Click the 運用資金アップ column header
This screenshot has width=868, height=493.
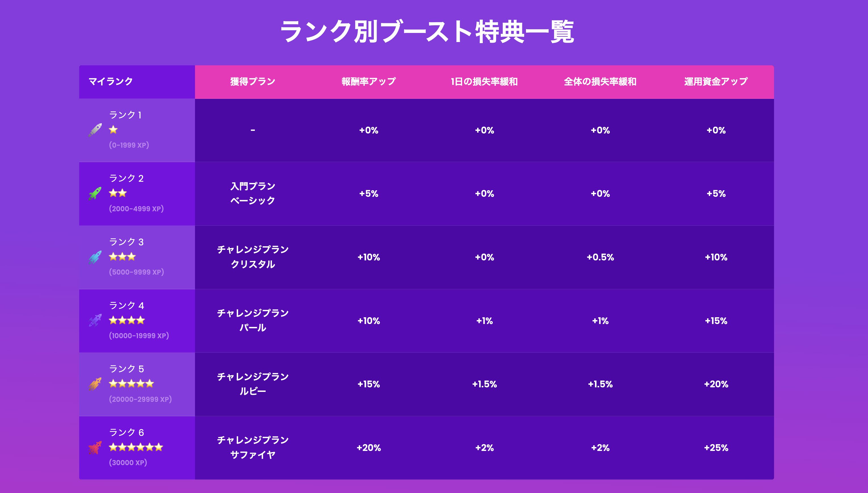point(716,82)
